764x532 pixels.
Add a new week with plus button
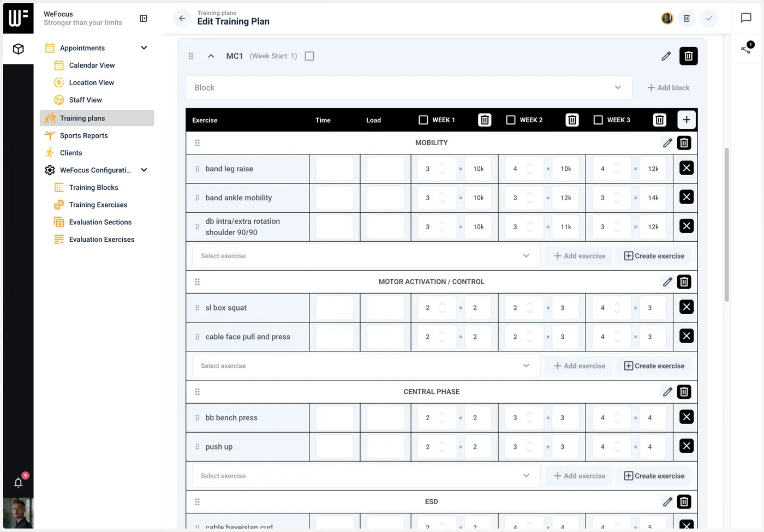[x=687, y=120]
